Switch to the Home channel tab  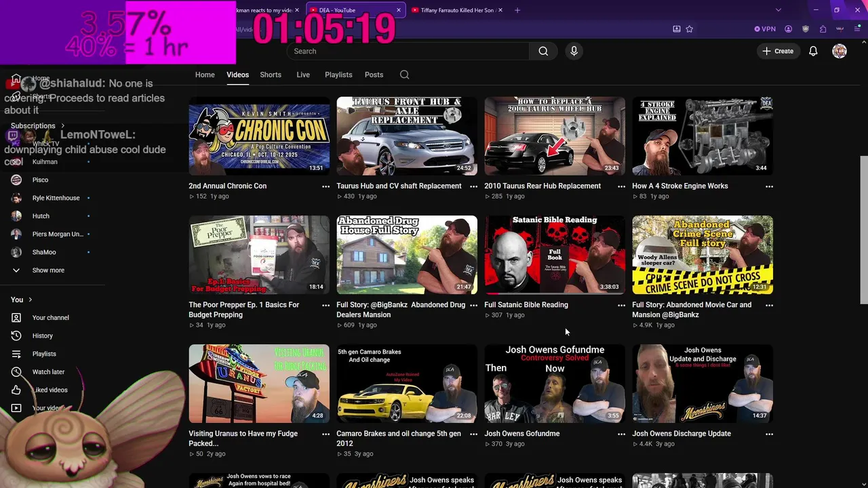[x=205, y=75]
